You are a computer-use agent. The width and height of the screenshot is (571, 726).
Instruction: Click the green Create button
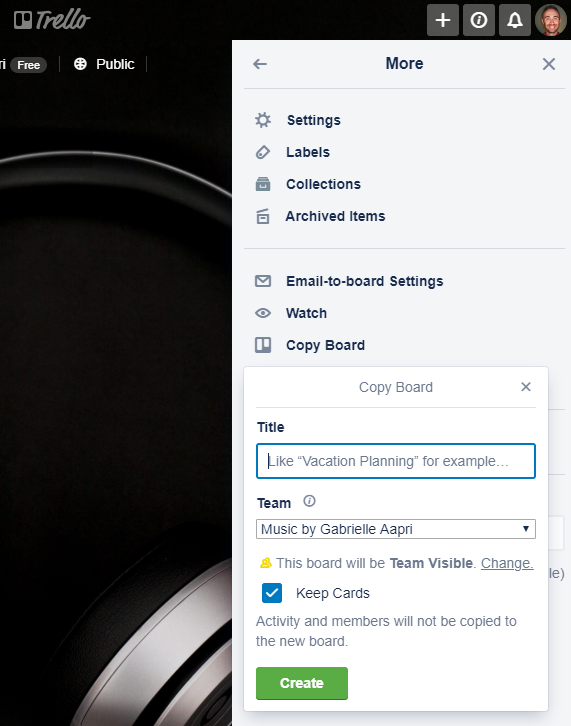(x=301, y=683)
